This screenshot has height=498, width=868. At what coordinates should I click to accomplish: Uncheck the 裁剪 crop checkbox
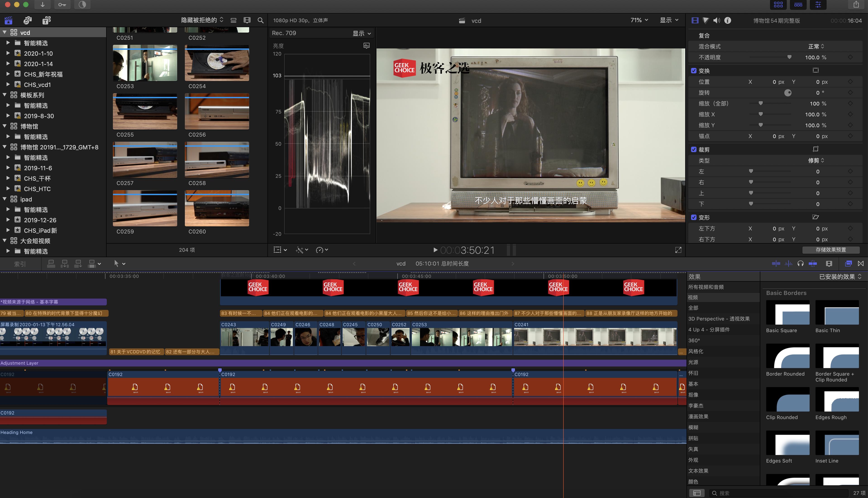coord(694,149)
